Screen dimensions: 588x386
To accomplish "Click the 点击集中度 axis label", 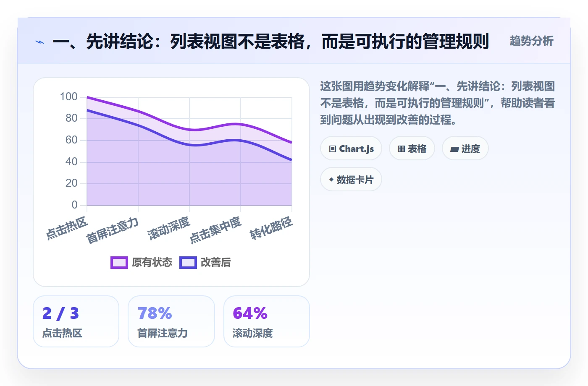I will [x=215, y=230].
